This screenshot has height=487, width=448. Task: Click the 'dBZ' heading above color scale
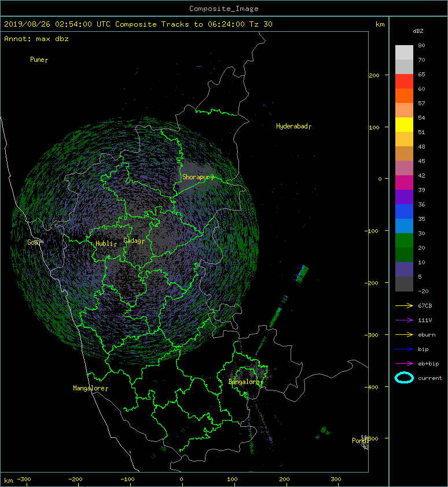click(418, 31)
